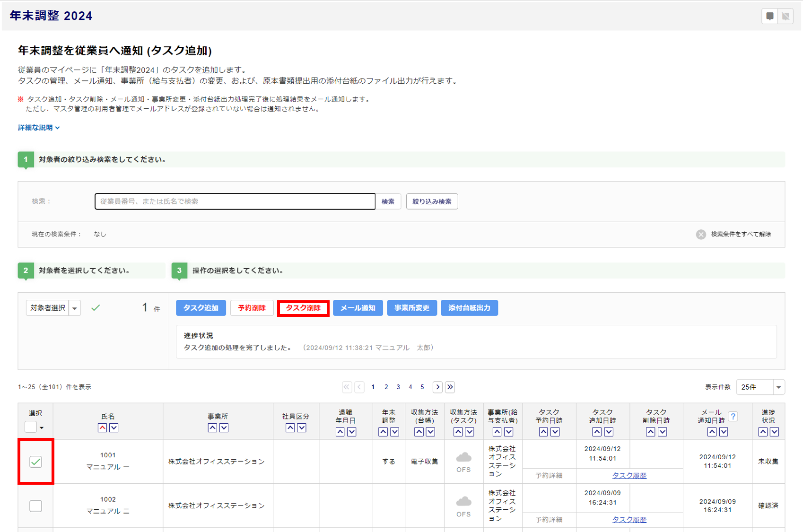Check employee 1002 マニュアル 二 checkbox
Image resolution: width=803 pixels, height=532 pixels.
click(35, 506)
